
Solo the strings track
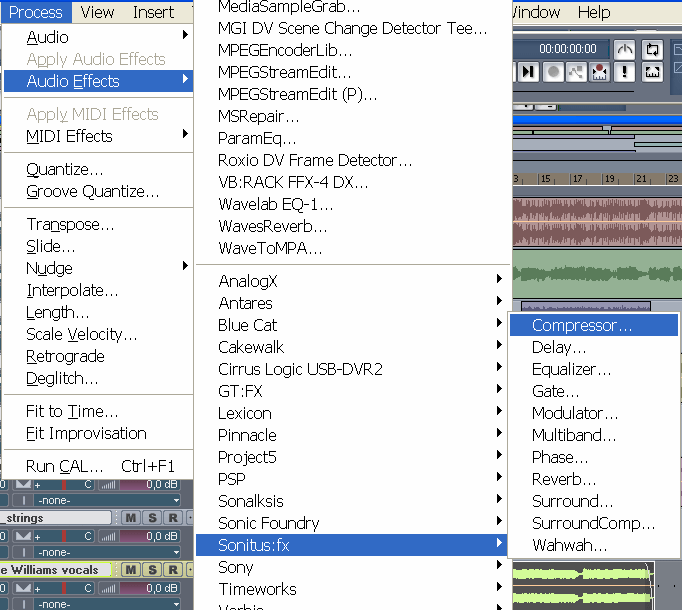tap(152, 518)
